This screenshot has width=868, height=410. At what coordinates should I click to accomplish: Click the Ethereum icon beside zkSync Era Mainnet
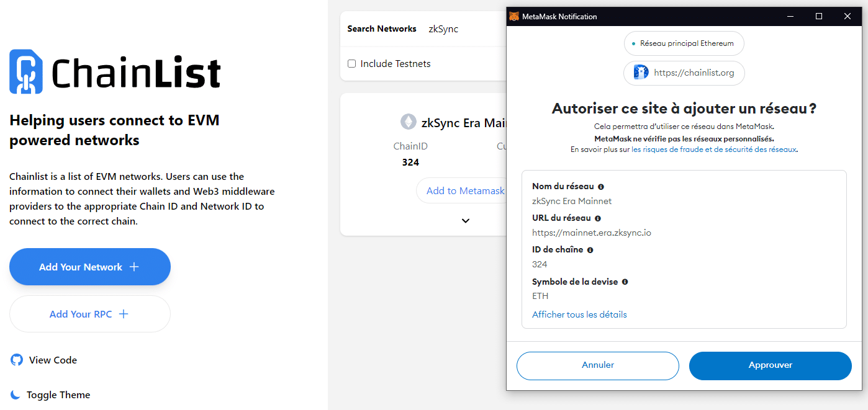click(x=408, y=122)
